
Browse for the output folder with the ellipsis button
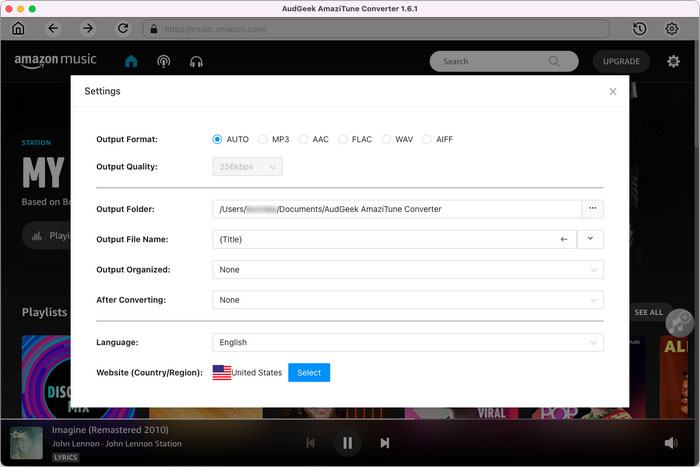592,209
